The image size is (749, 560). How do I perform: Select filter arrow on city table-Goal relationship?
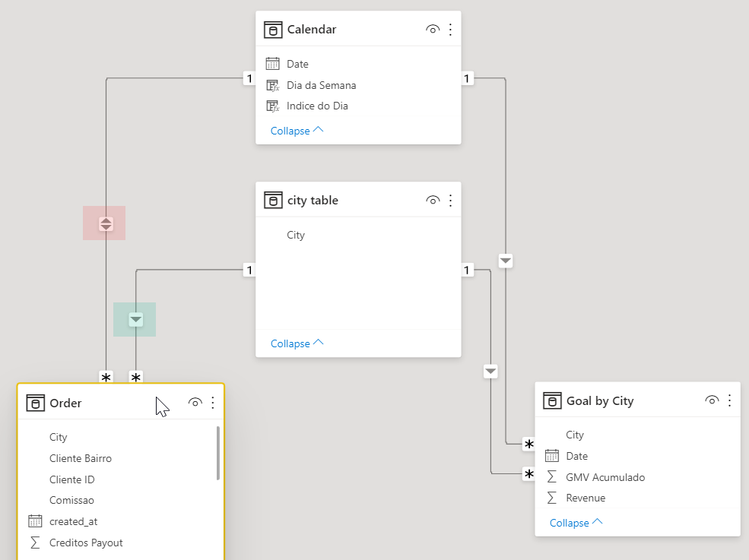click(x=490, y=372)
